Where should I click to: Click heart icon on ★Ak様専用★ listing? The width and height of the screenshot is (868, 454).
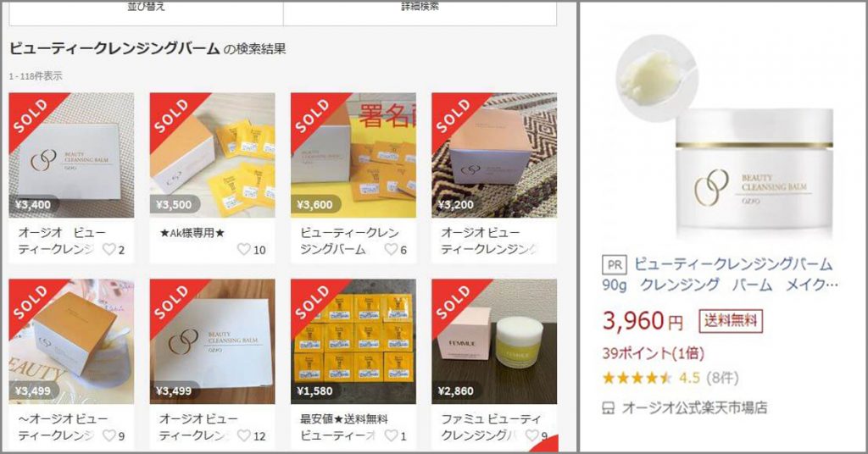[x=243, y=249]
